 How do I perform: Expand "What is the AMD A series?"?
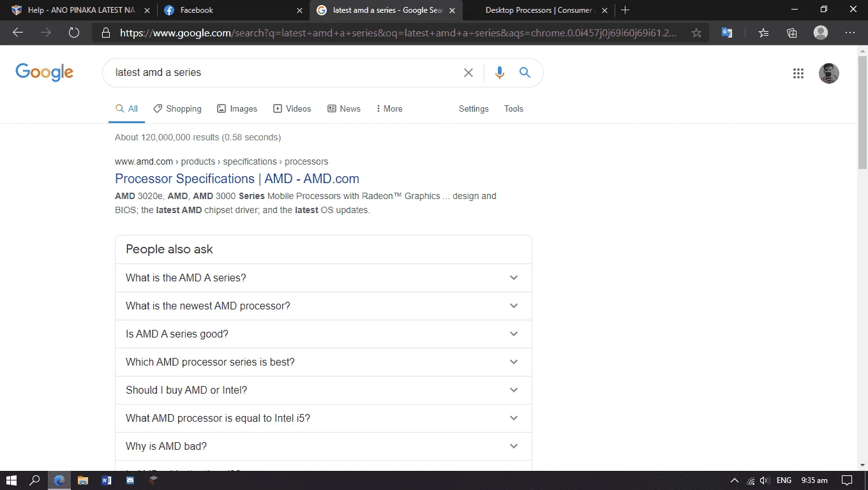(x=323, y=278)
